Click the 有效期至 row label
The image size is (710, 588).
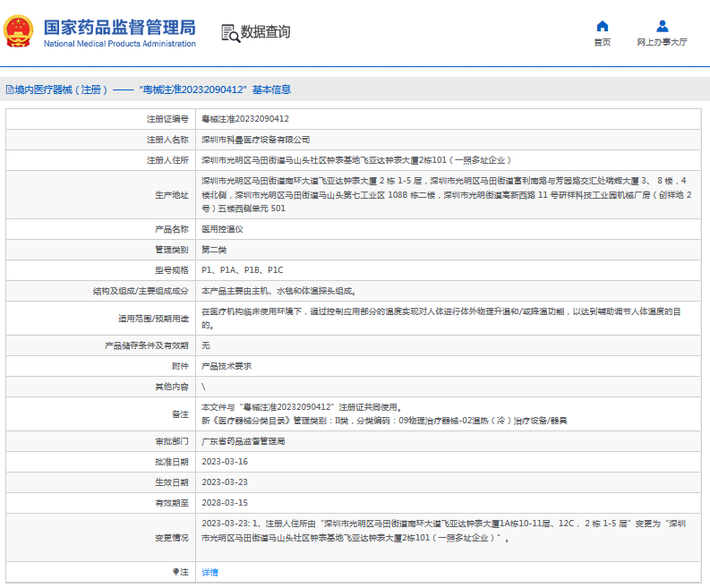pos(172,503)
